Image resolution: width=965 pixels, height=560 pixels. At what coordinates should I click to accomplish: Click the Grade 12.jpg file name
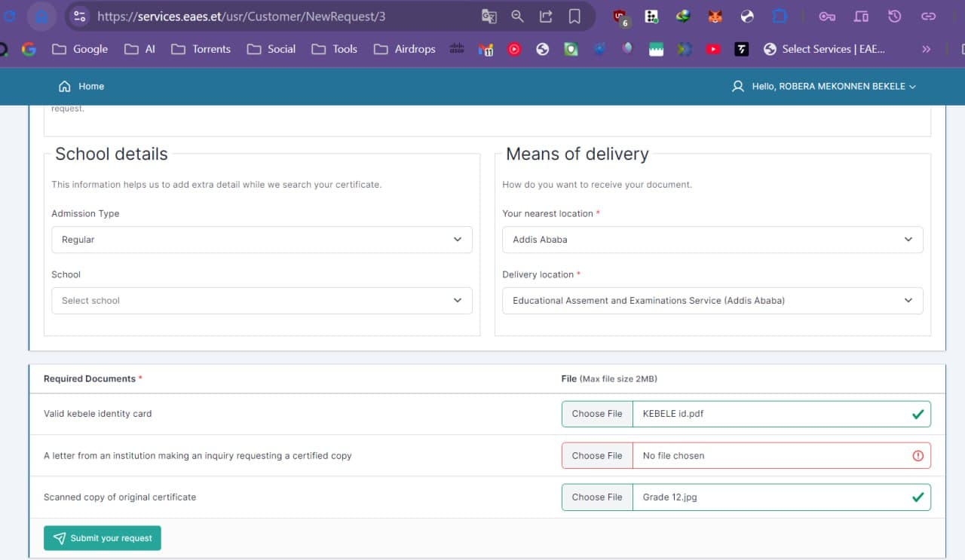[670, 497]
